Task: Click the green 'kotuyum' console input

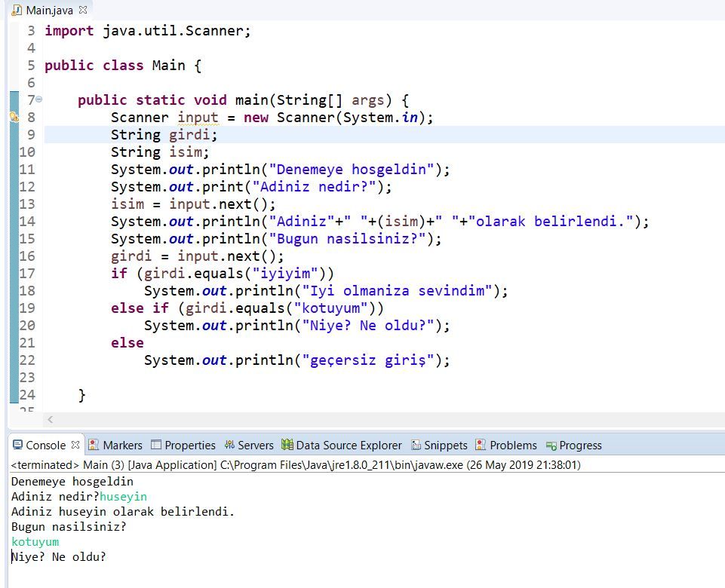Action: (35, 542)
